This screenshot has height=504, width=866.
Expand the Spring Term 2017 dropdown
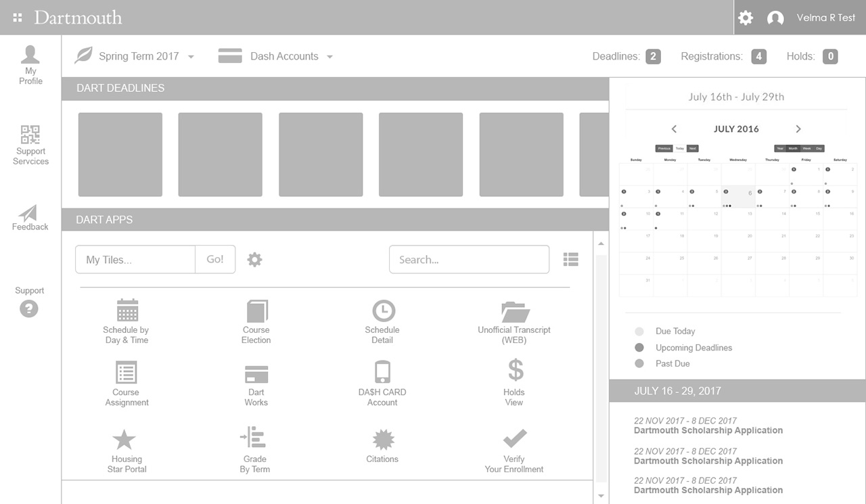[x=191, y=57]
